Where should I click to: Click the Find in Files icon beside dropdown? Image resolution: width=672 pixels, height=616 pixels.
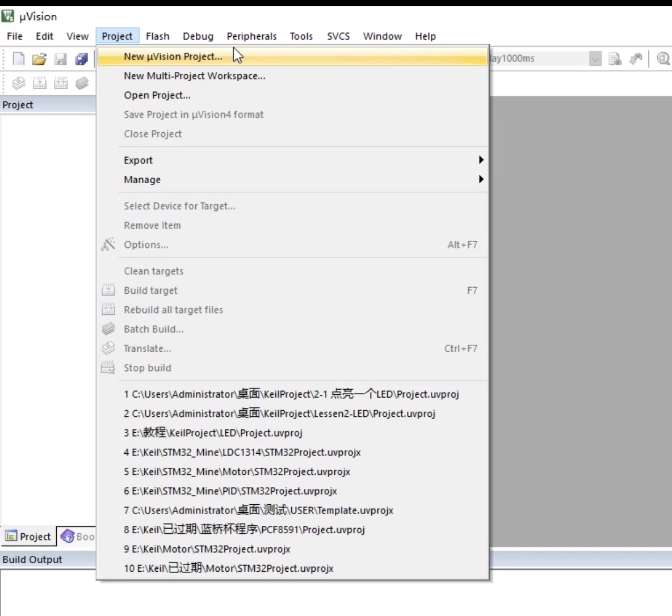click(615, 58)
